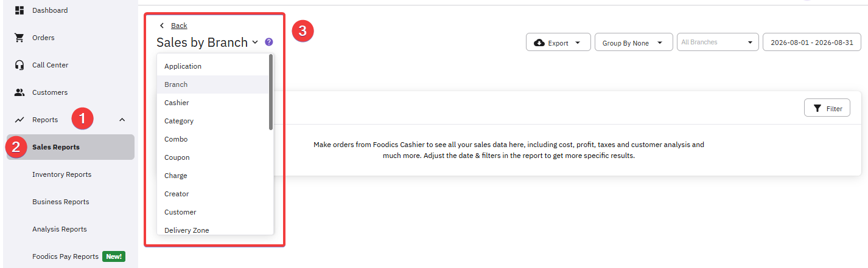The width and height of the screenshot is (868, 268).
Task: Open Foodics Pay Reports sidebar item
Action: 65,256
